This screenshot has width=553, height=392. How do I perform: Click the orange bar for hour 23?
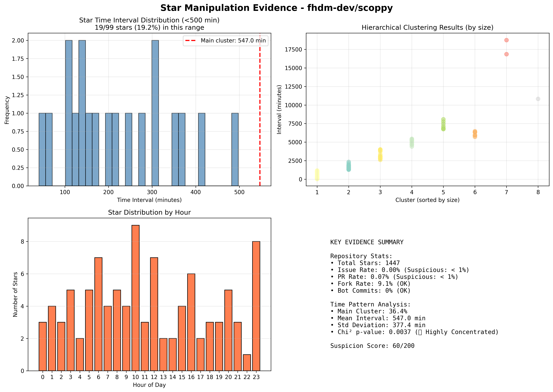[x=256, y=306]
